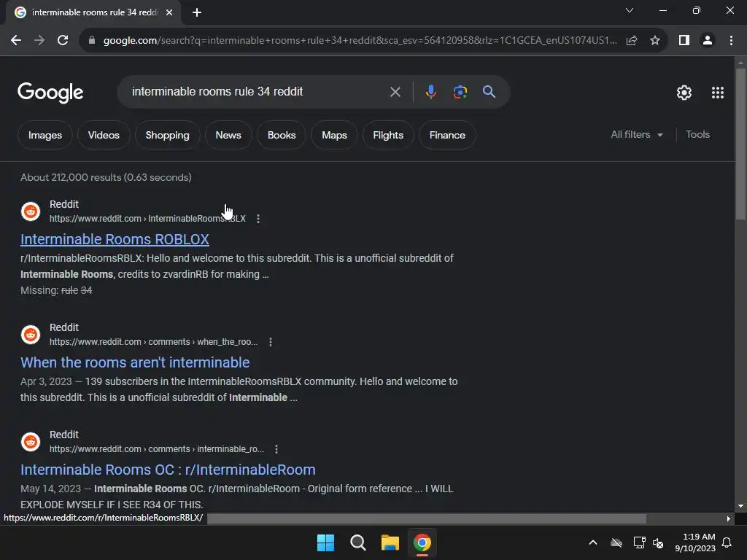This screenshot has height=560, width=747.
Task: Click the reddit.com when_the_roo URL
Action: pyautogui.click(x=153, y=342)
